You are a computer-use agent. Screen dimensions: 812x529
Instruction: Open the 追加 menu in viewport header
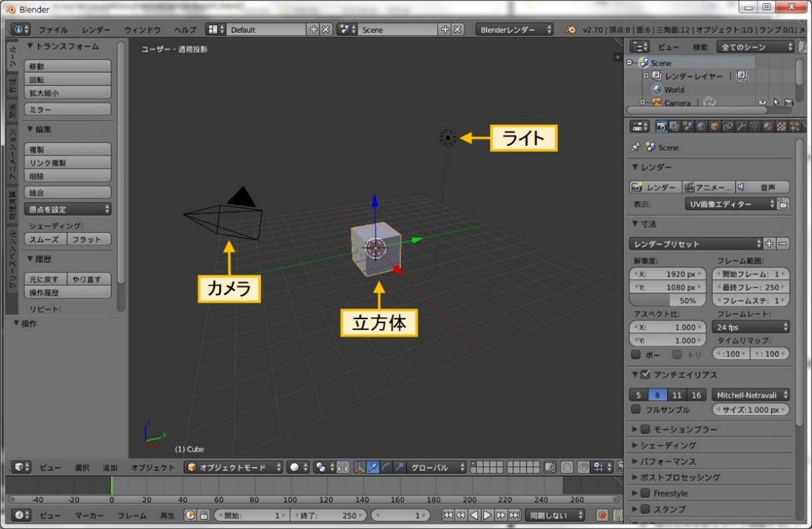click(110, 468)
